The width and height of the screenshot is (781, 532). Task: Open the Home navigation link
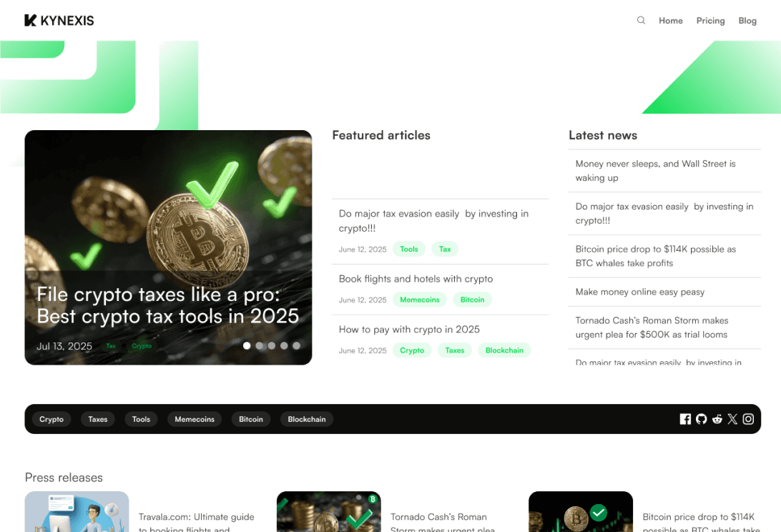(x=670, y=21)
